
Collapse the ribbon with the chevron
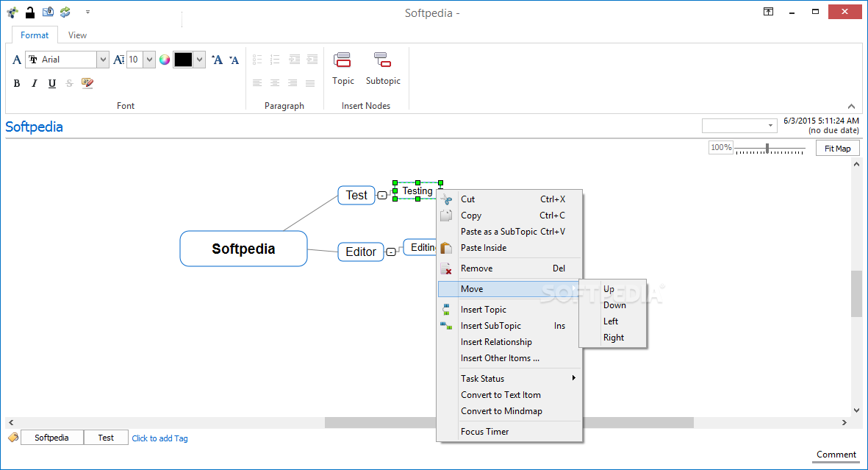pos(851,107)
